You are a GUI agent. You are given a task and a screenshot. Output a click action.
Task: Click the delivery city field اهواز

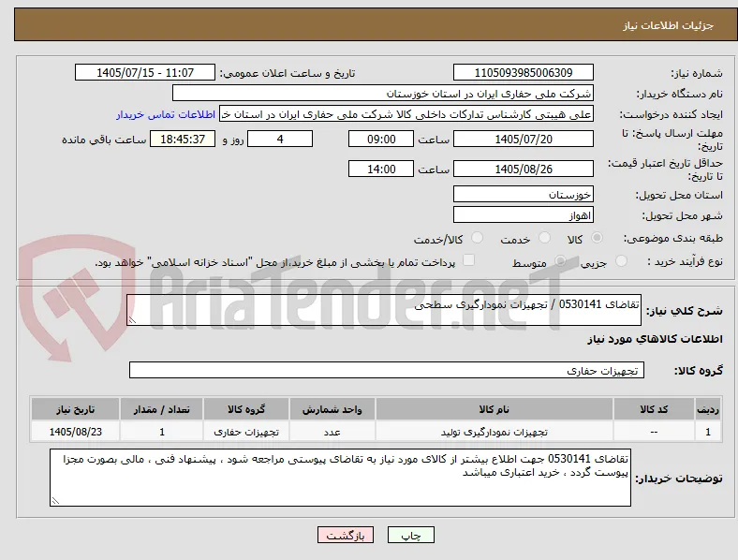(x=523, y=215)
